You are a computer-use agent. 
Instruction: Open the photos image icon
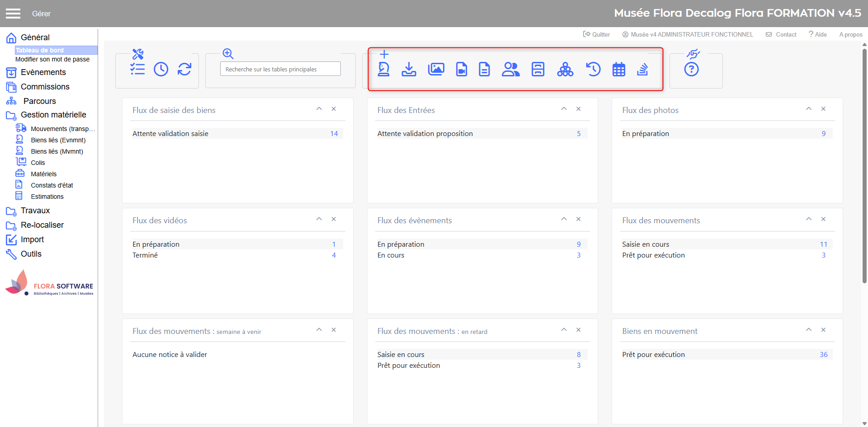point(436,69)
